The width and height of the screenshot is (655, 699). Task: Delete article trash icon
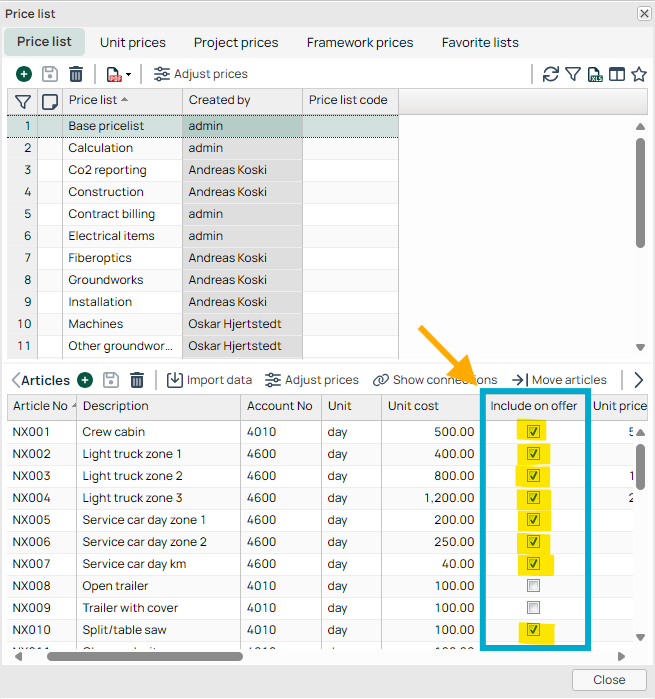click(137, 380)
